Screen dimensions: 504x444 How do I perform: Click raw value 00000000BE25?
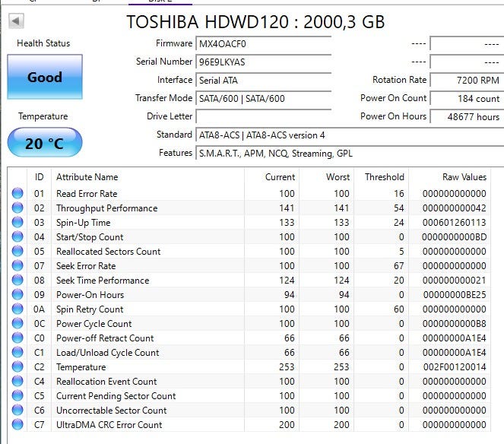[x=455, y=295]
